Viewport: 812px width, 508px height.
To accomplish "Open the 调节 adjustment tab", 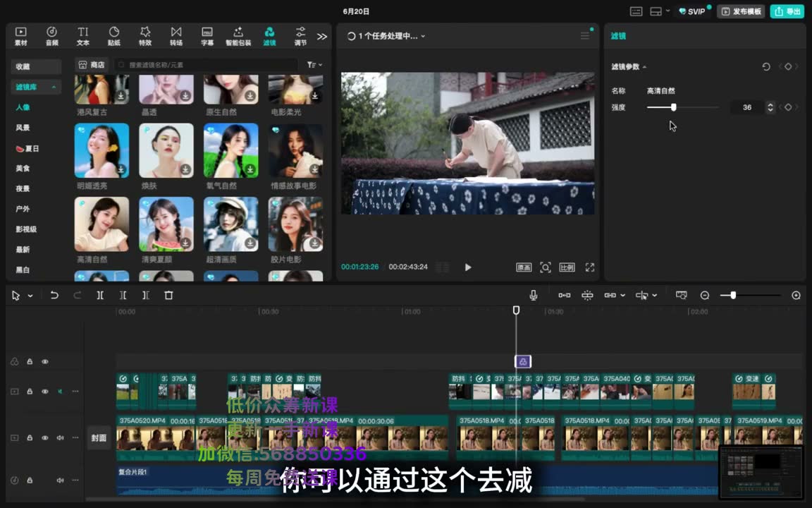I will tap(300, 36).
